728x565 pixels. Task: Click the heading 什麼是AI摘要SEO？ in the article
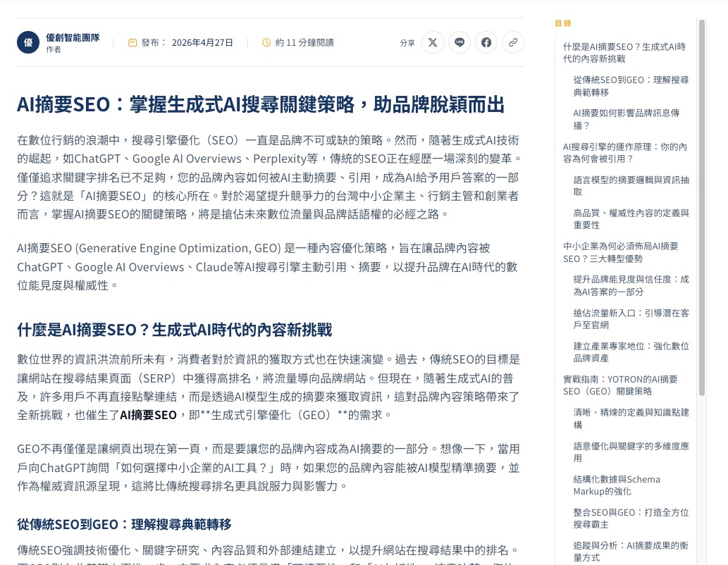(x=175, y=330)
